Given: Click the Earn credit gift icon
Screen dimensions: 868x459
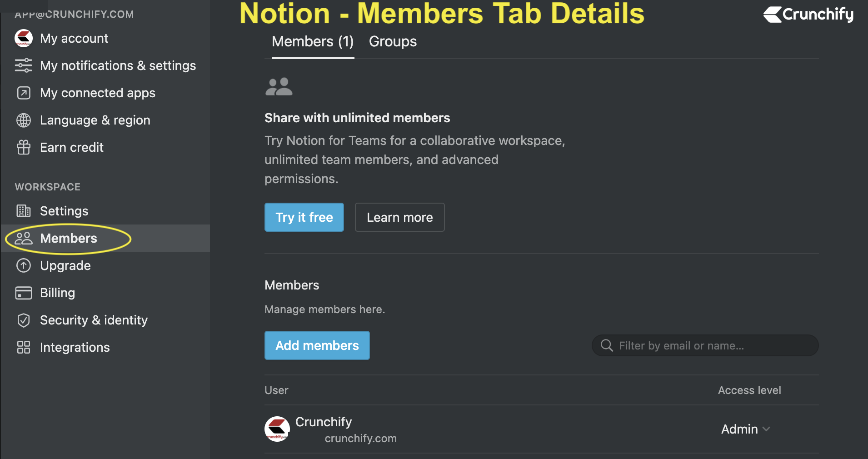Looking at the screenshot, I should (24, 147).
